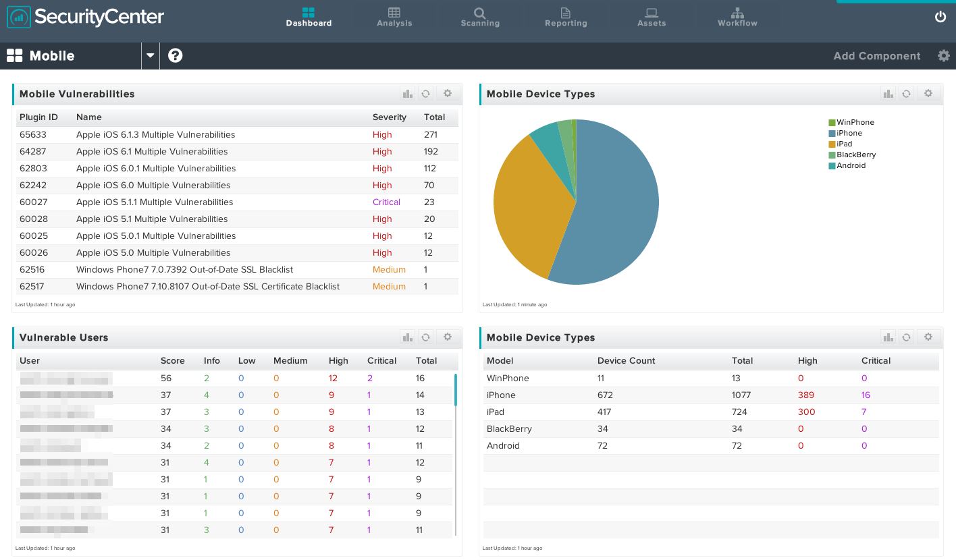The image size is (956, 560).
Task: Click BlackBerry model row in table
Action: pyautogui.click(x=711, y=429)
